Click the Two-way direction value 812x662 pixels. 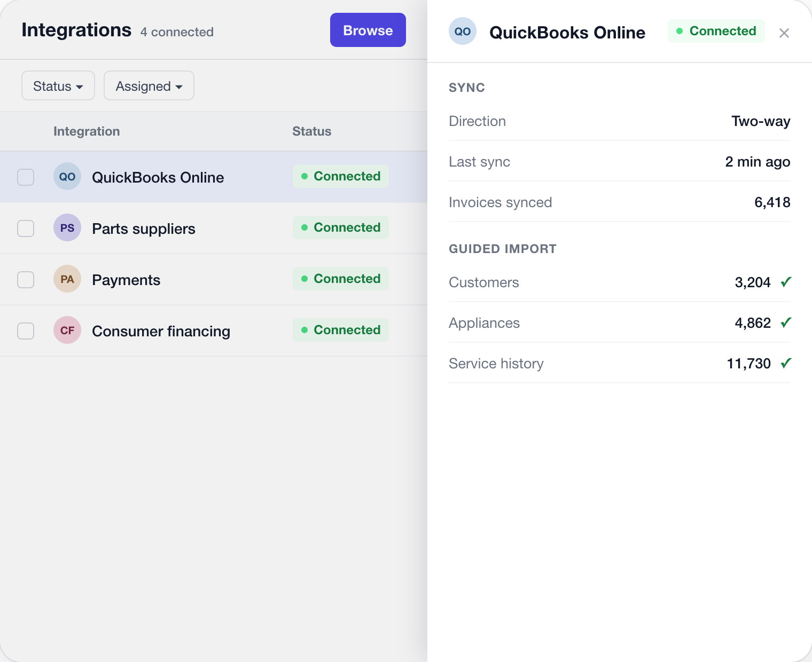(x=761, y=121)
